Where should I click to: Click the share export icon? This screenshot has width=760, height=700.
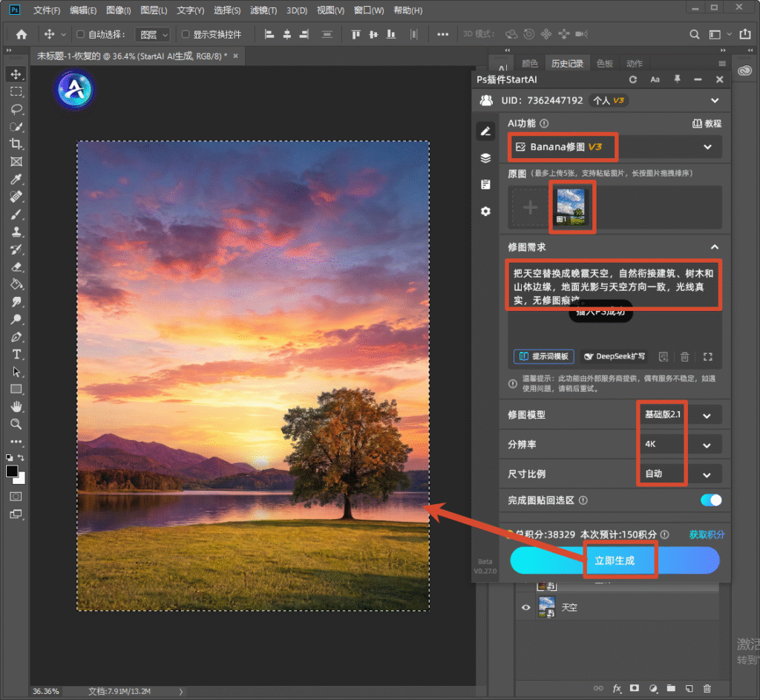pos(745,34)
